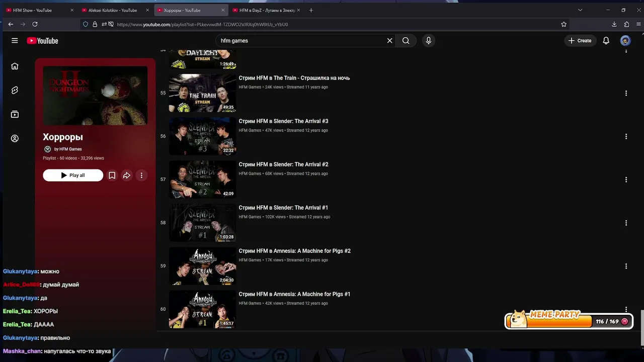Click Amnesia Pigs #1 thumbnail
This screenshot has width=644, height=362.
click(x=202, y=309)
